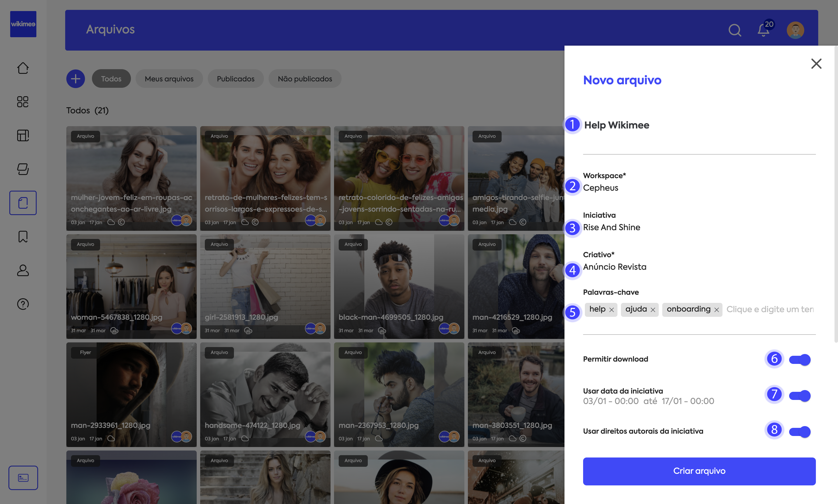Viewport: 838px width, 504px height.
Task: Remove the 'onboarding' keyword tag
Action: pyautogui.click(x=717, y=310)
